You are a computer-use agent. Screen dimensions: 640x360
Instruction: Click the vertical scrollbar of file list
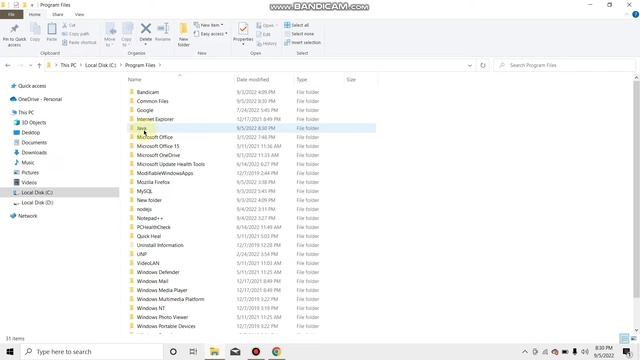tap(636, 189)
